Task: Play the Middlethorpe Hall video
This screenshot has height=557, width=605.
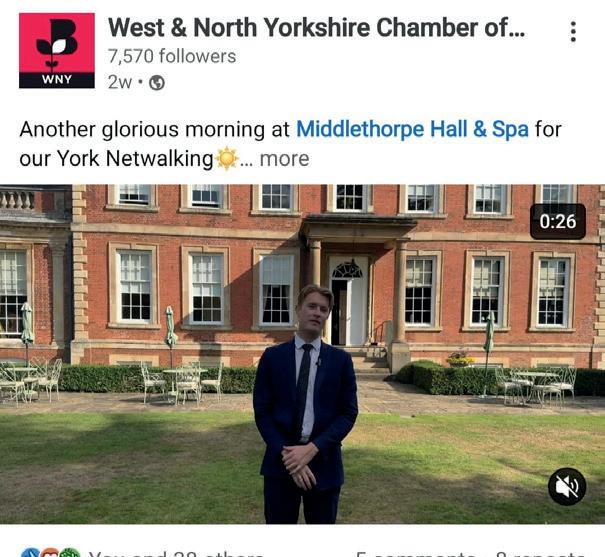Action: click(x=302, y=354)
